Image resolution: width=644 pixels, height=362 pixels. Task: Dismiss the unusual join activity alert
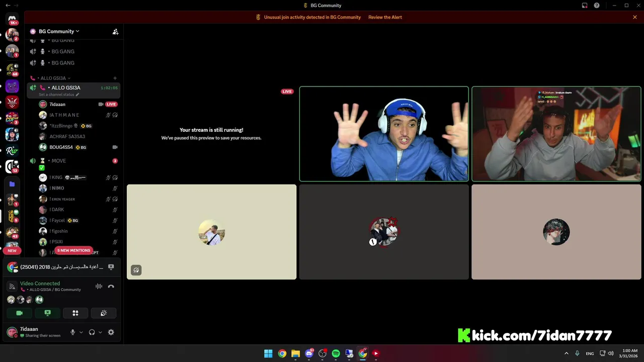635,17
